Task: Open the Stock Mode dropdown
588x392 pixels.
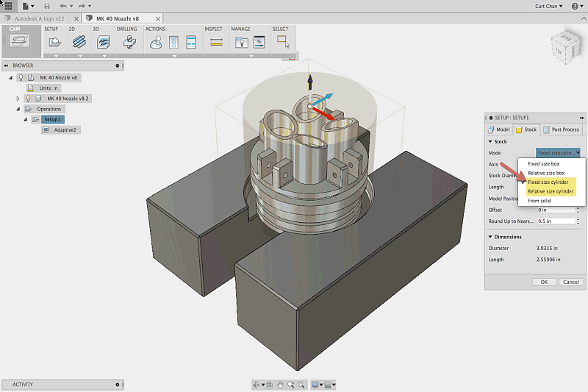Action: (558, 153)
